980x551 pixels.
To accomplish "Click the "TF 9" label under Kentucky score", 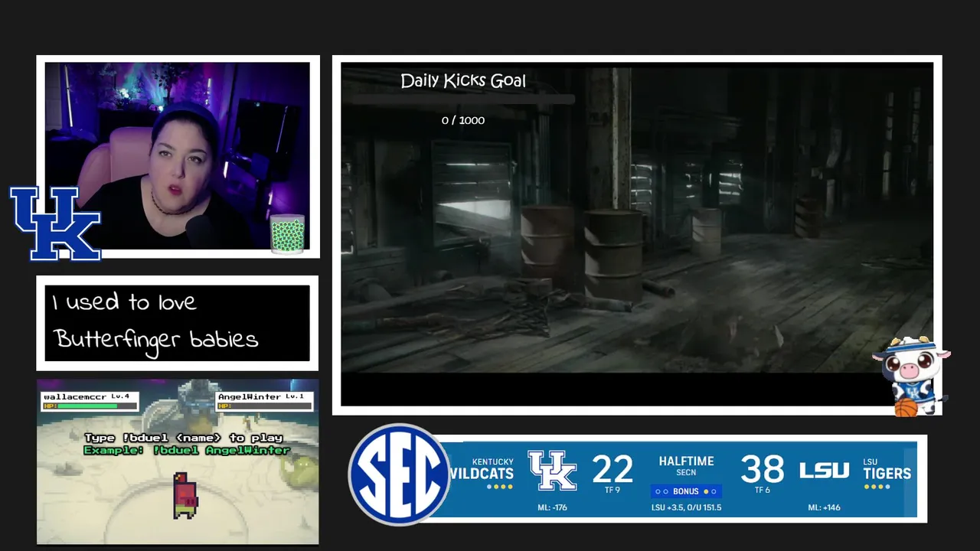I will pyautogui.click(x=612, y=491).
